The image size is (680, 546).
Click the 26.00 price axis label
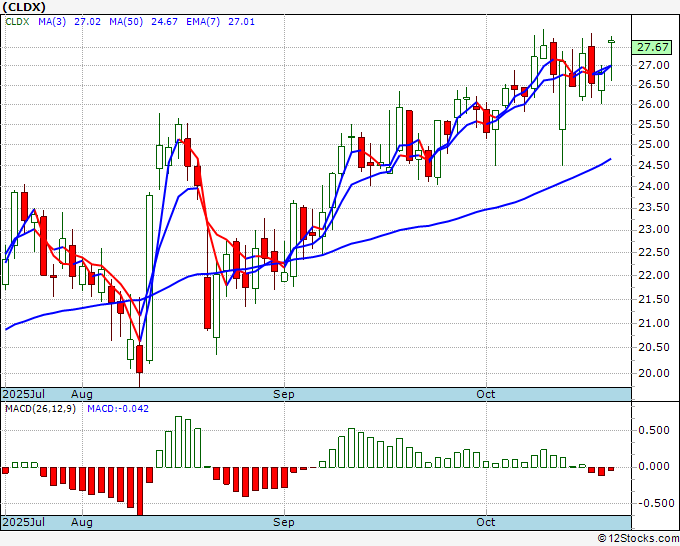(x=654, y=104)
